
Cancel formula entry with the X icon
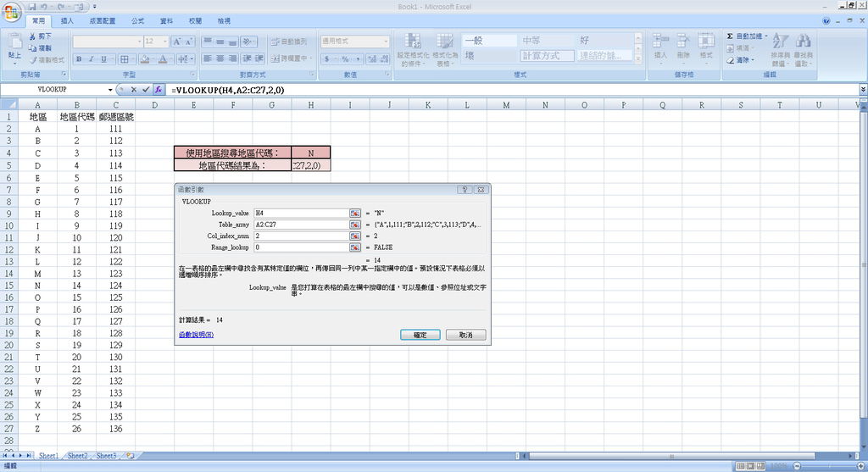133,89
